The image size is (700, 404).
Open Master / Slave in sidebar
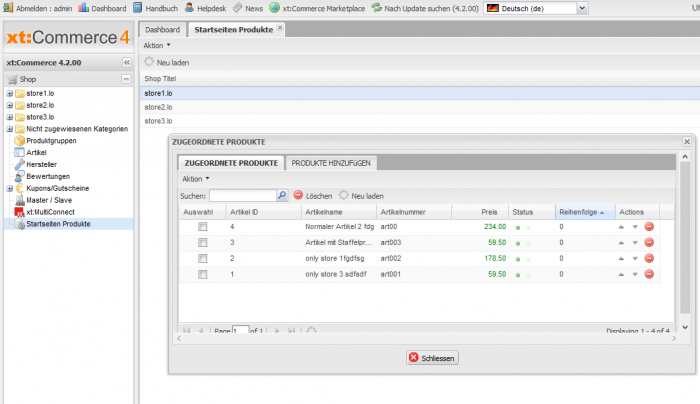pyautogui.click(x=49, y=200)
